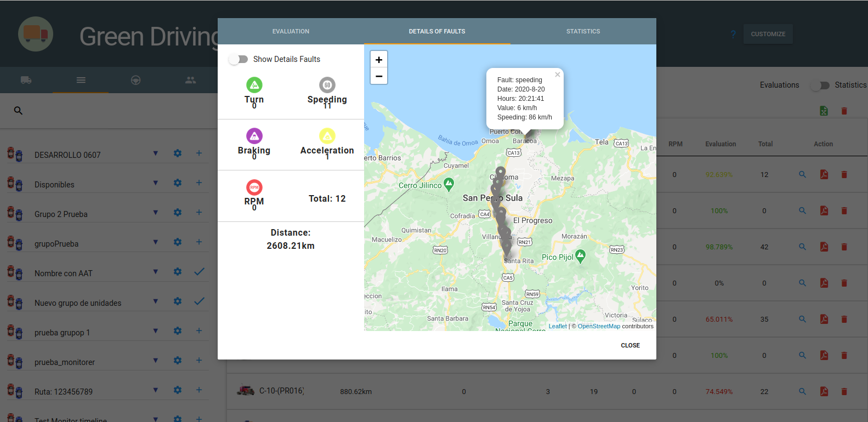868x422 pixels.
Task: Click the Pico Pijol map landmark
Action: pos(580,256)
